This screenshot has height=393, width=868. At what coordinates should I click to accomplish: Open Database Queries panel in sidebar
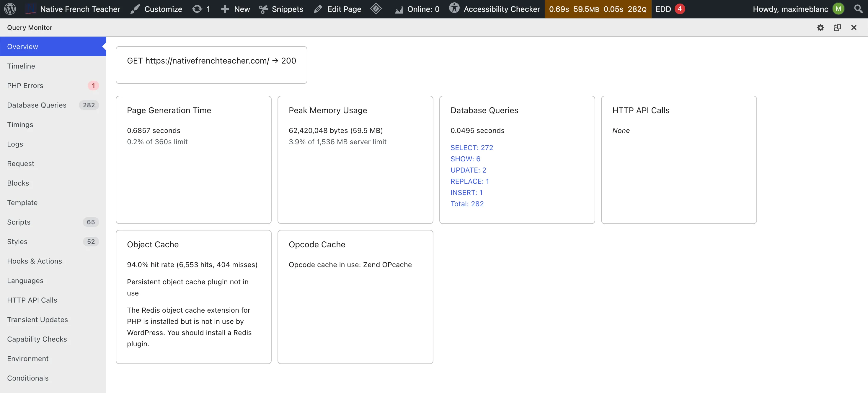pyautogui.click(x=53, y=105)
